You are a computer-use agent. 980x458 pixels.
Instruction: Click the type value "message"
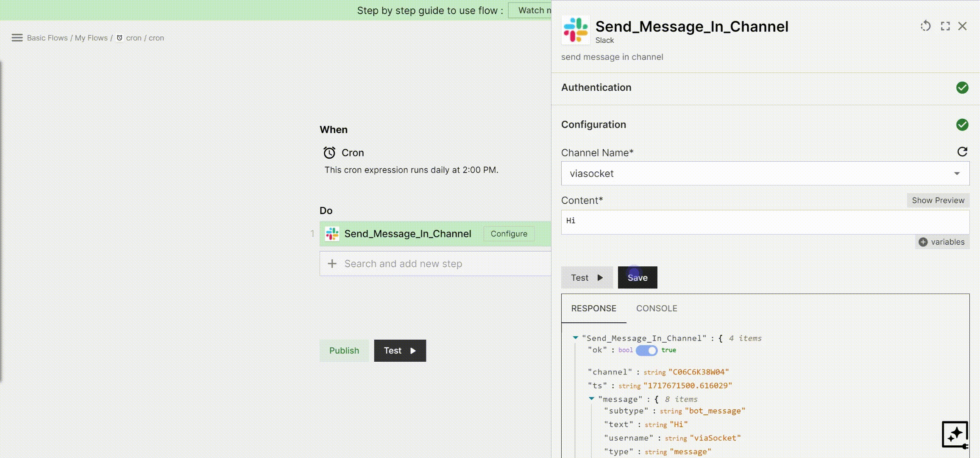(x=690, y=451)
